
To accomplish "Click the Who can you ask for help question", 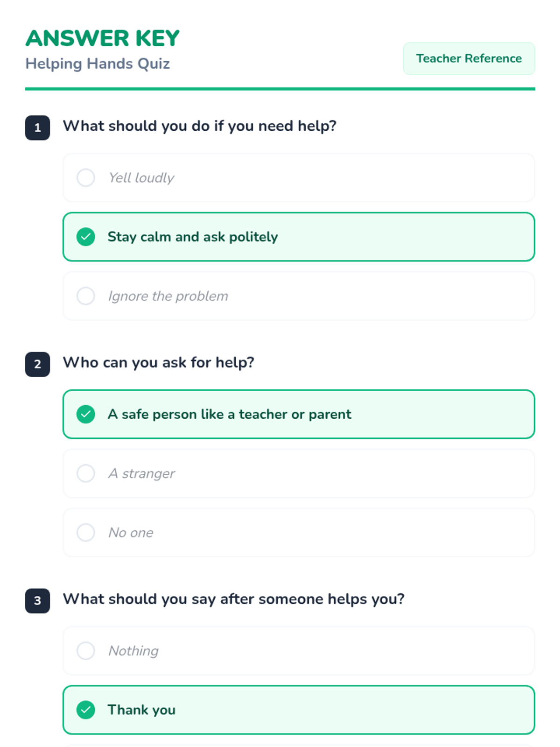I will coord(159,362).
